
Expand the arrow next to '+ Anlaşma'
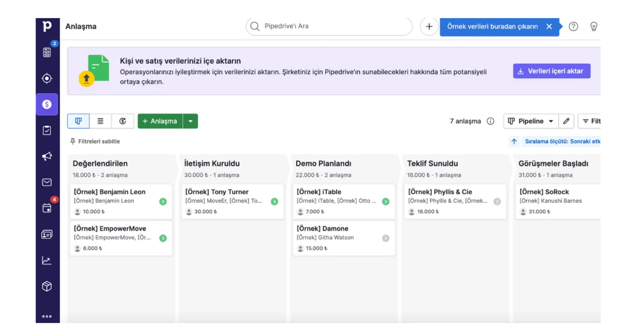point(190,121)
